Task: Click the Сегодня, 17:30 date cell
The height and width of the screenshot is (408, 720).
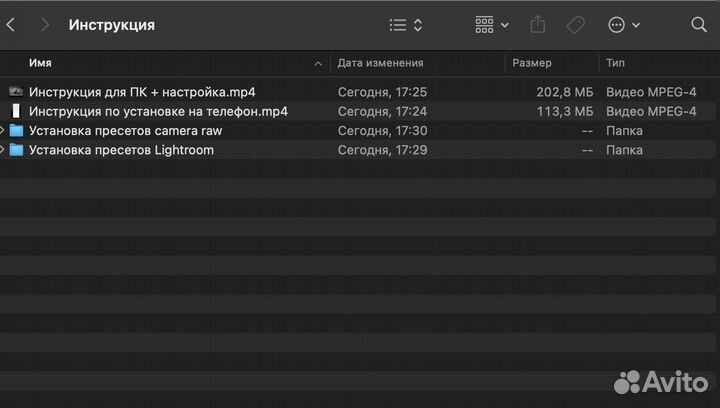Action: coord(382,131)
